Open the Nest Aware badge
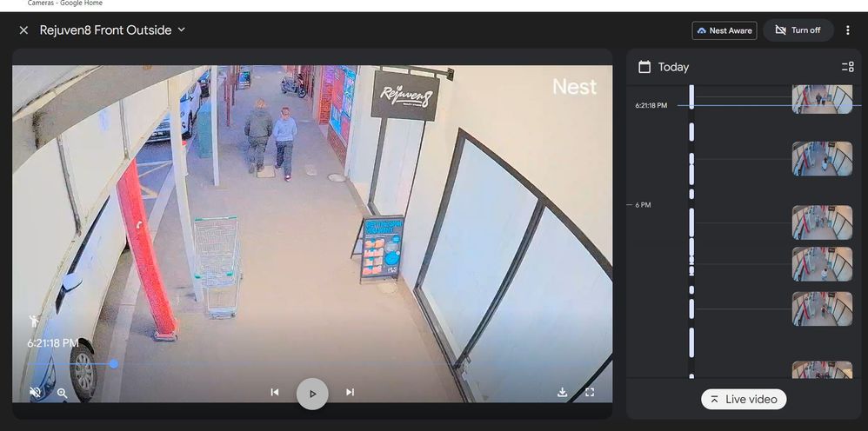This screenshot has width=868, height=431. (724, 30)
